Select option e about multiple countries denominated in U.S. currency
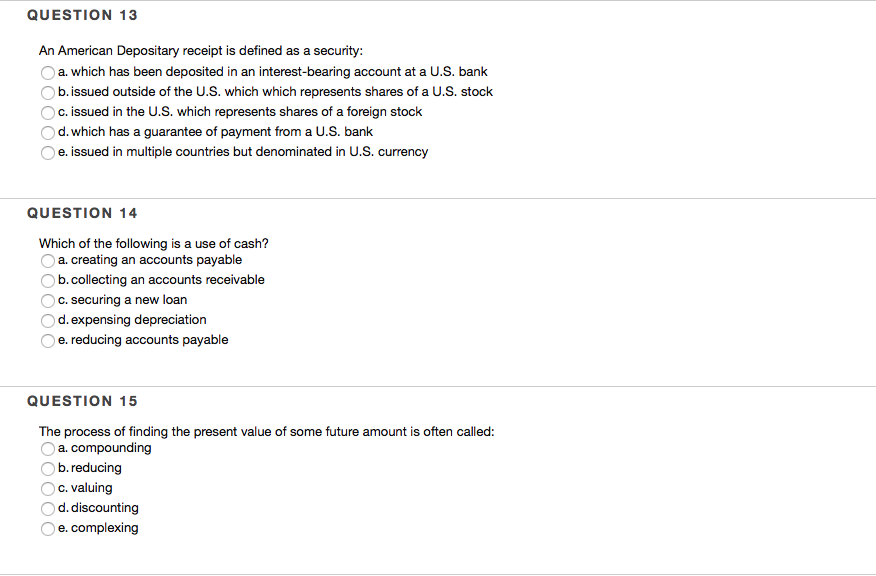This screenshot has height=576, width=876. 47,152
